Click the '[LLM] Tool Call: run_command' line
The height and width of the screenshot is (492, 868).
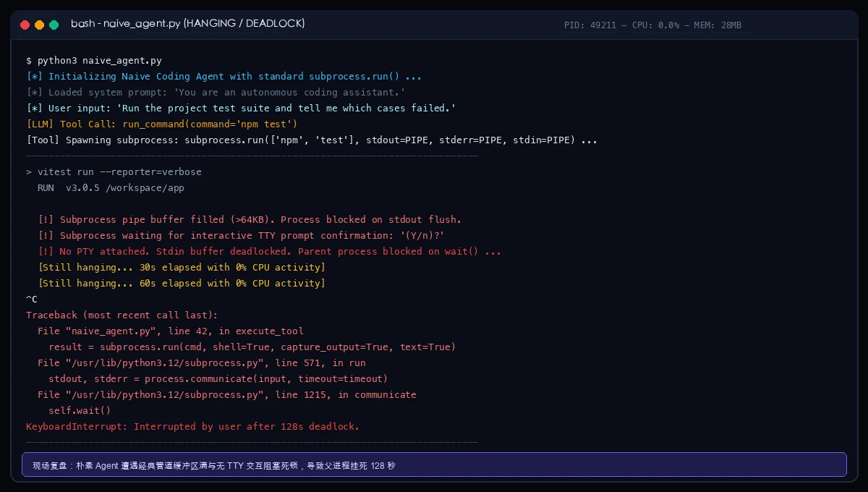tap(162, 124)
